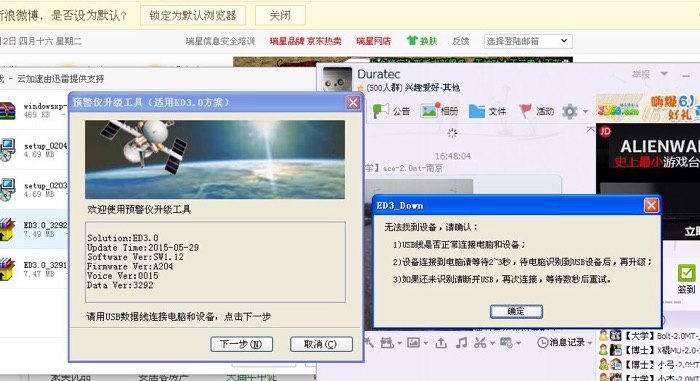The height and width of the screenshot is (381, 700).
Task: Expand the arrow next to the printer-shaped chat icon
Action: coord(400,343)
